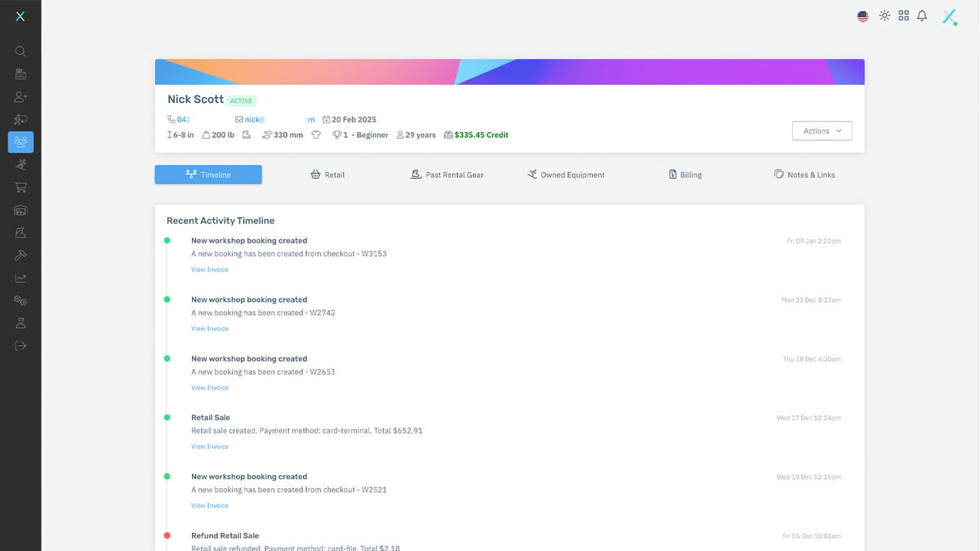
Task: Click the $335.45 Credit balance
Action: tap(480, 136)
